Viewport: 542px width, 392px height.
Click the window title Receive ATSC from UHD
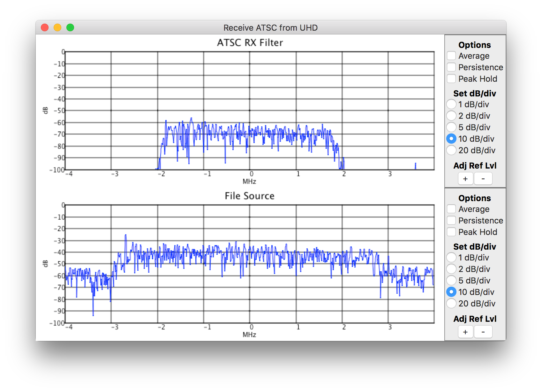[271, 28]
